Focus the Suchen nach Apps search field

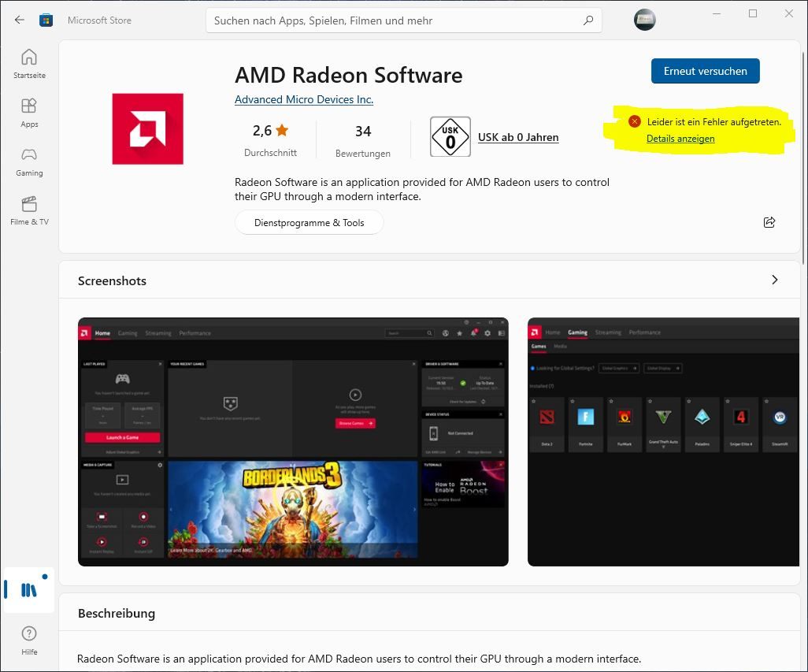[403, 20]
